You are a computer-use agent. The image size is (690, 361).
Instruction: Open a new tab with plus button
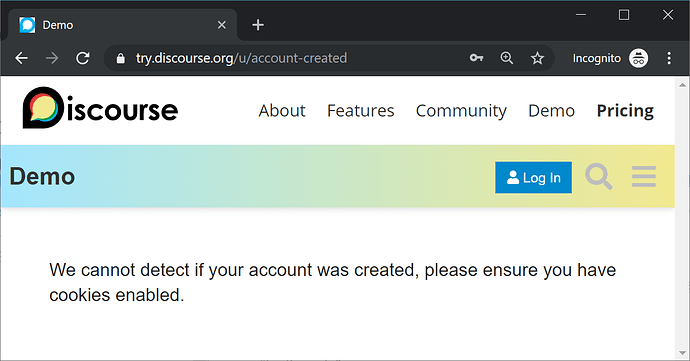tap(258, 25)
